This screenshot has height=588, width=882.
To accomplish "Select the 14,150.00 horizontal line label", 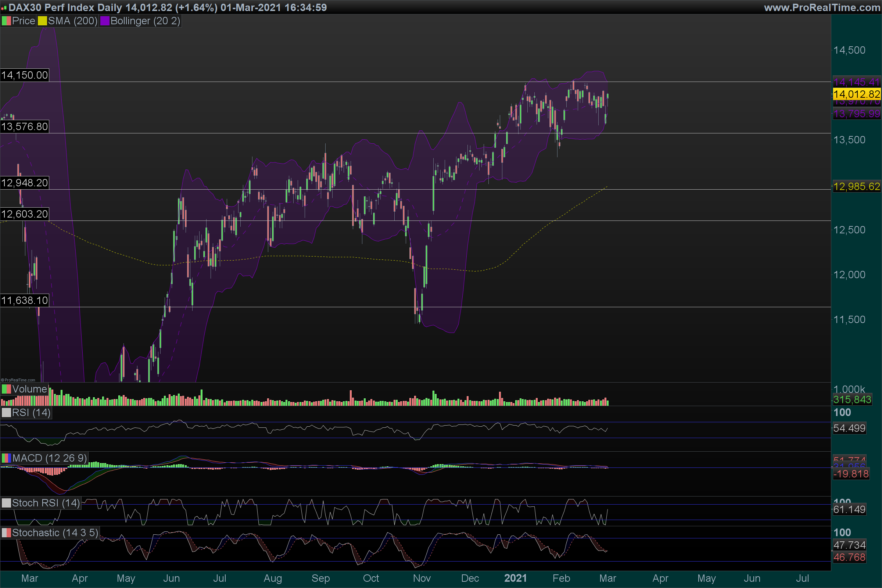I will (25, 75).
